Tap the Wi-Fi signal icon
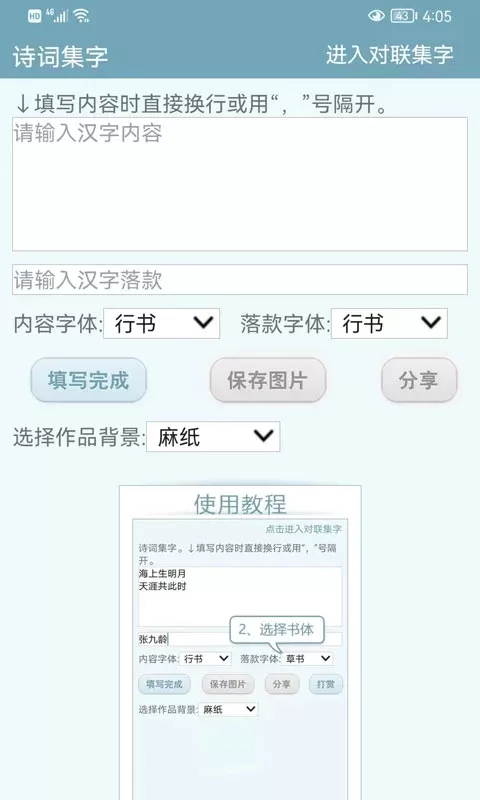The height and width of the screenshot is (800, 480). (82, 16)
